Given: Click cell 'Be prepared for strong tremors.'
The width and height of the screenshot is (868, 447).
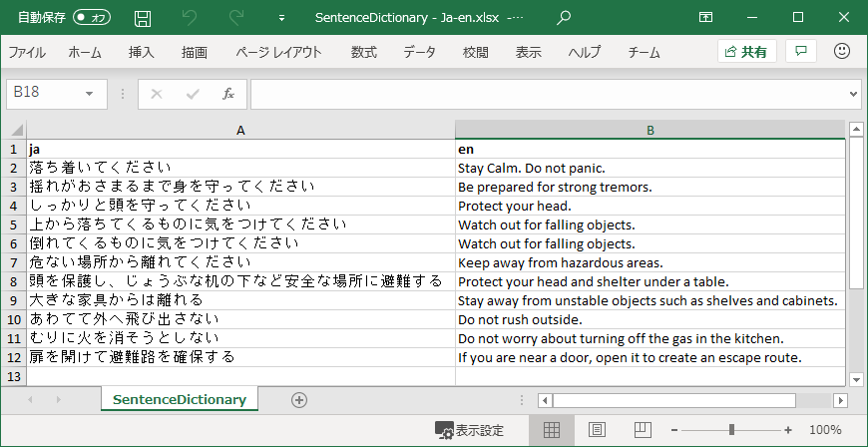Looking at the screenshot, I should click(651, 188).
